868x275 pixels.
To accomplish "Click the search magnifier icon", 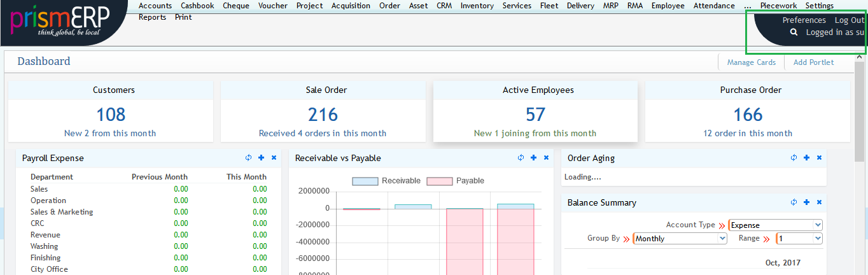I will point(794,32).
